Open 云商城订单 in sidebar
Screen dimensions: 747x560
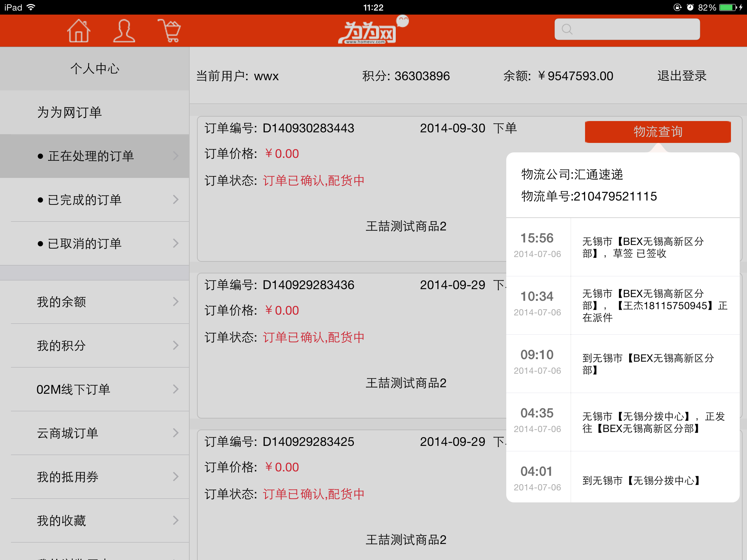pyautogui.click(x=94, y=433)
